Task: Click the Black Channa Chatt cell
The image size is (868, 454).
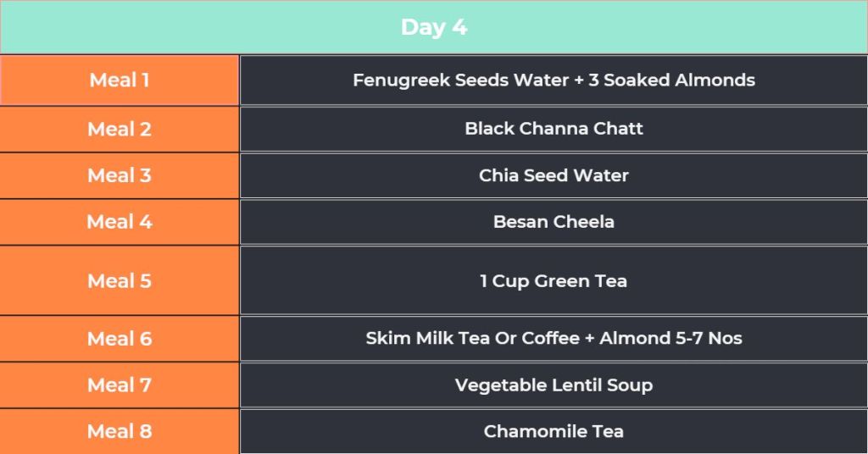Action: pos(554,129)
